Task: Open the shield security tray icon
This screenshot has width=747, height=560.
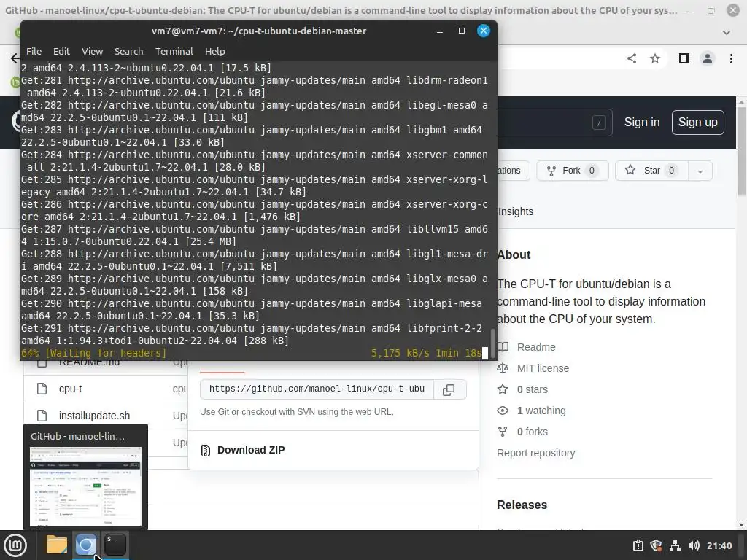Action: coord(656,545)
